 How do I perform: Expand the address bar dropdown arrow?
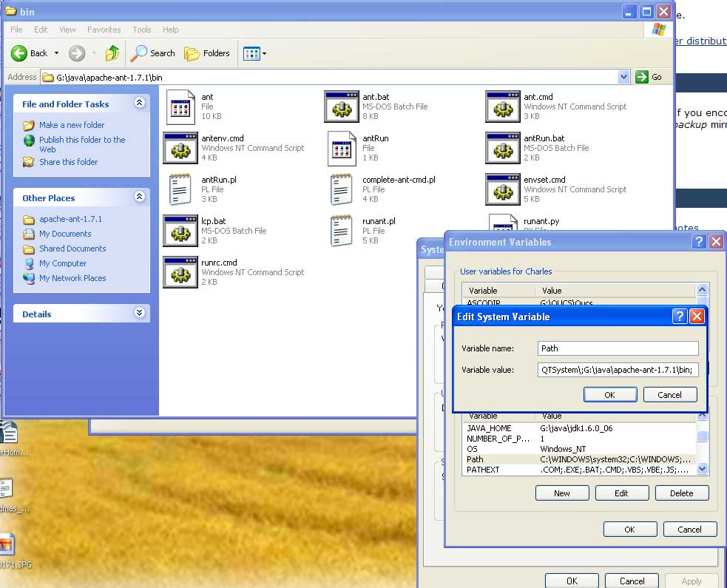(623, 77)
